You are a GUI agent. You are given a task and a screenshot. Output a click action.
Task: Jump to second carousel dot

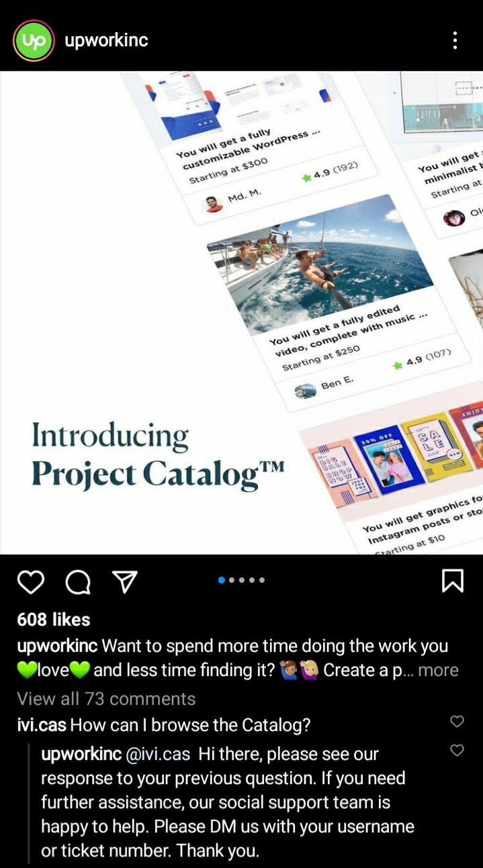click(x=232, y=580)
